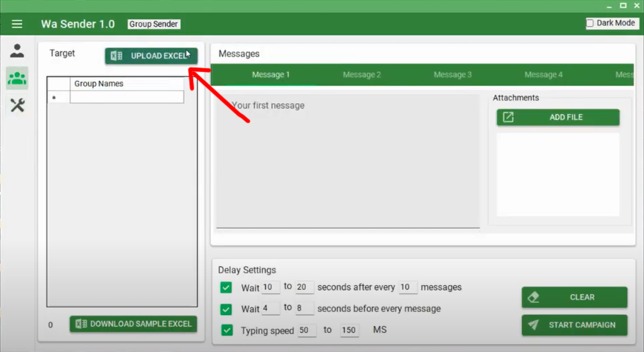
Task: Uncheck wait after every messages checkbox
Action: (x=227, y=288)
